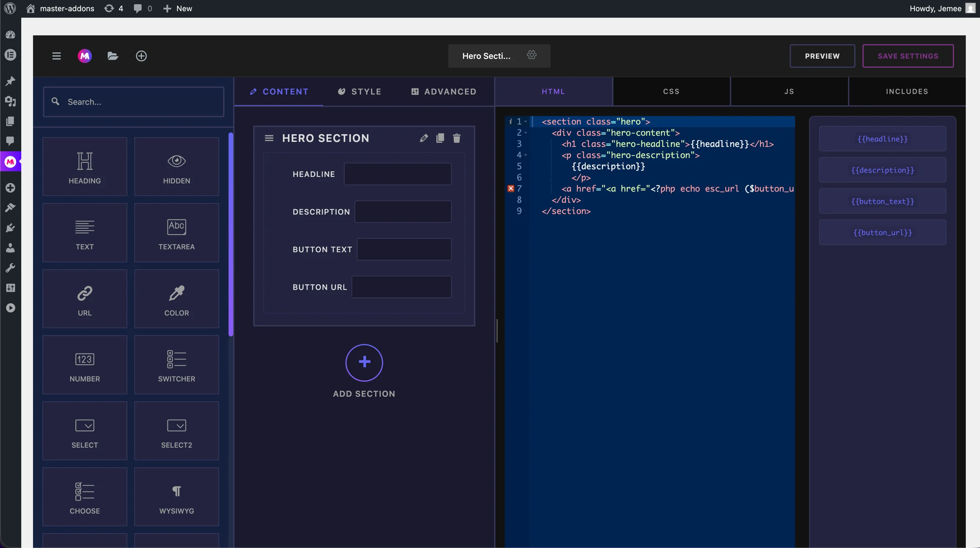Select the WYSIWYG control tile

[176, 497]
